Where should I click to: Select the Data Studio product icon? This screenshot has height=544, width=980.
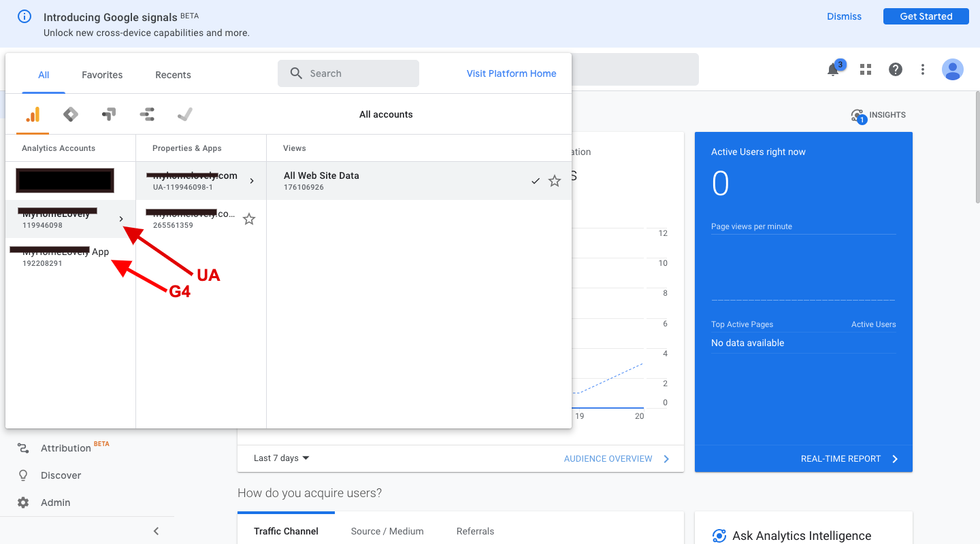pos(147,114)
